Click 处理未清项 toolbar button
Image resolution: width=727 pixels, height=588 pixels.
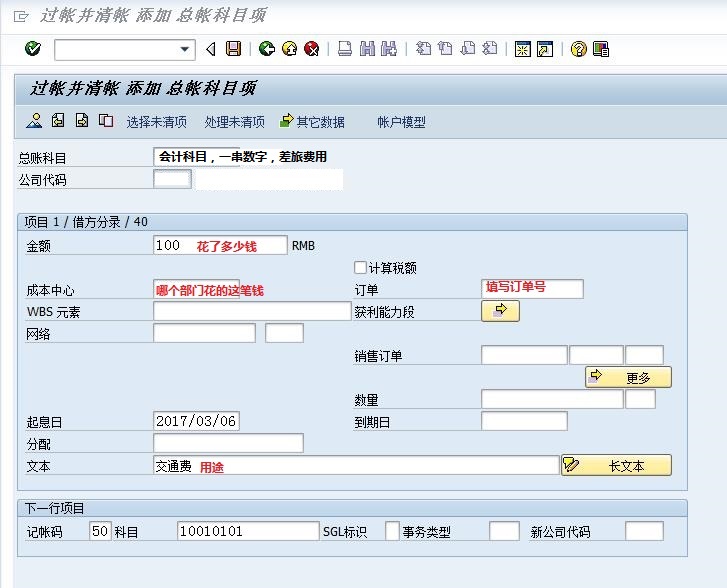pyautogui.click(x=235, y=122)
